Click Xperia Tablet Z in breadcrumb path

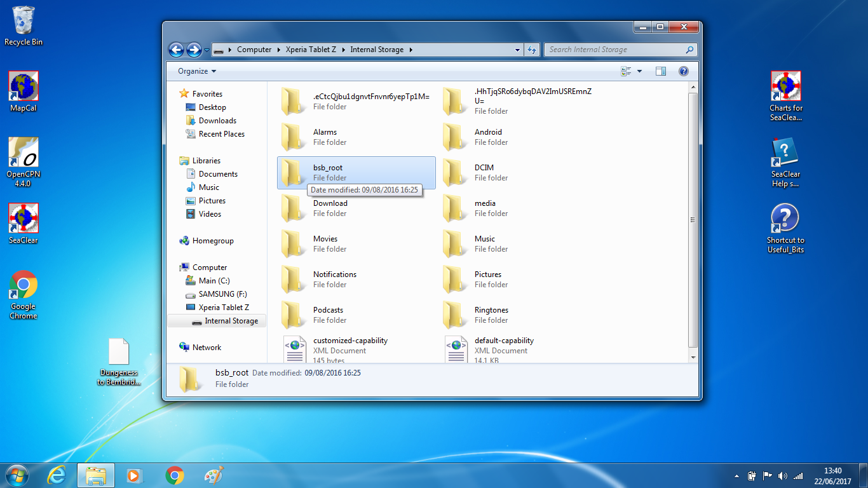[x=311, y=50]
